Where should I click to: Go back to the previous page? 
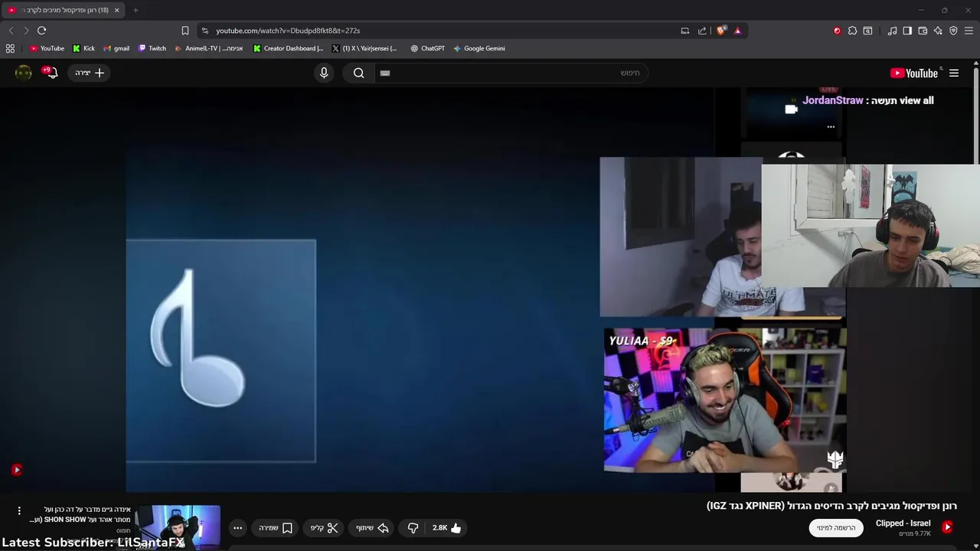[11, 31]
